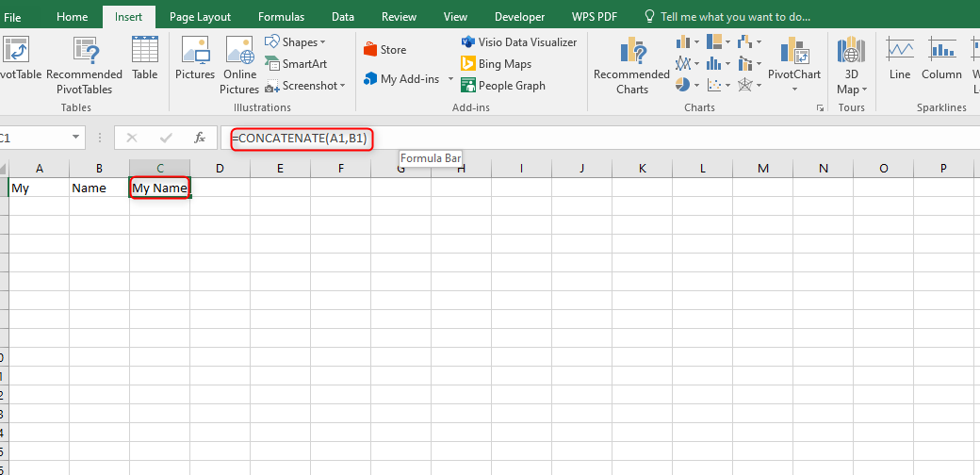Click the Tell me what you want search box
The image size is (980, 475).
tap(727, 17)
